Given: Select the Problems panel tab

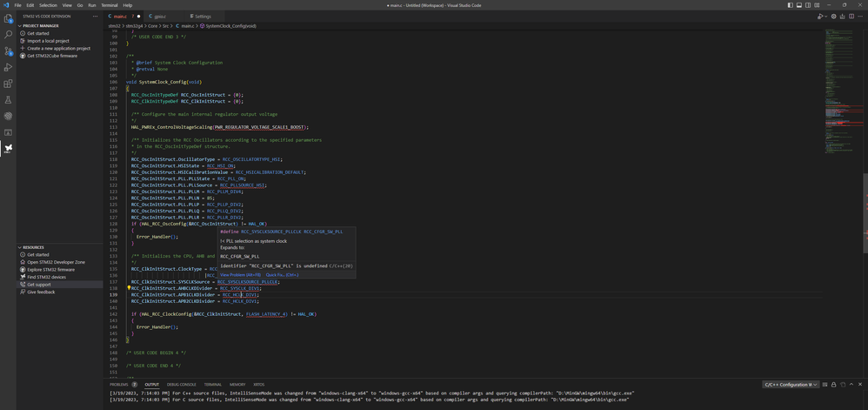Looking at the screenshot, I should click(123, 385).
